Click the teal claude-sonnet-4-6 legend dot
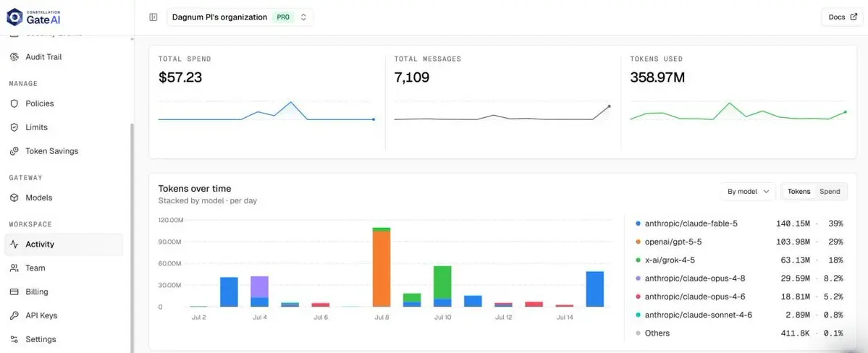Viewport: 868px width, 353px height. [x=639, y=315]
